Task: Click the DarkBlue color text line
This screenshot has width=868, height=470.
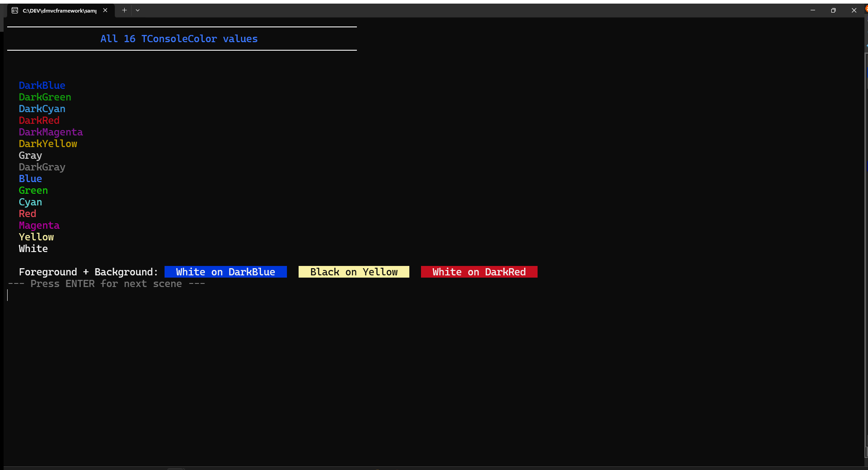Action: click(x=42, y=86)
